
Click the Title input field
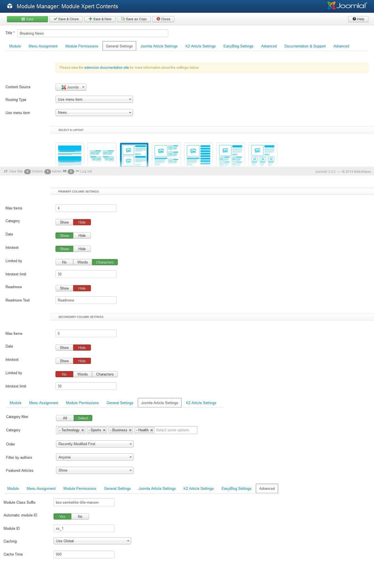(x=93, y=33)
